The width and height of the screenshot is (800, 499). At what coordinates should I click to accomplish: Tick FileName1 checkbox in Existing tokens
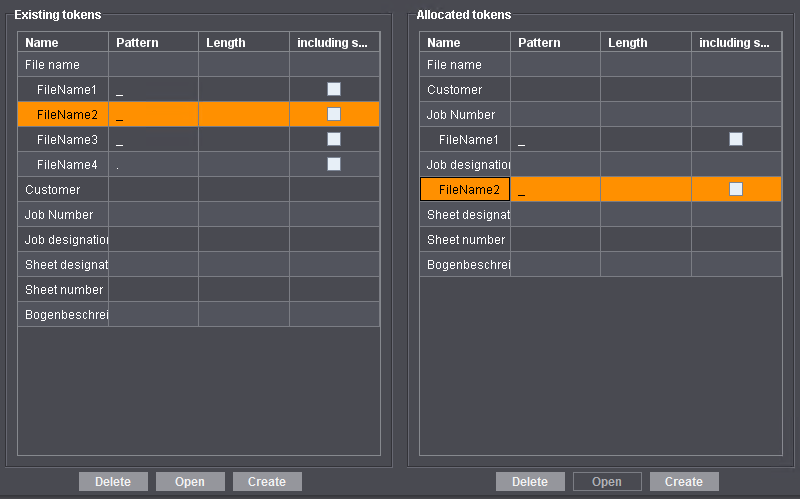click(x=334, y=89)
